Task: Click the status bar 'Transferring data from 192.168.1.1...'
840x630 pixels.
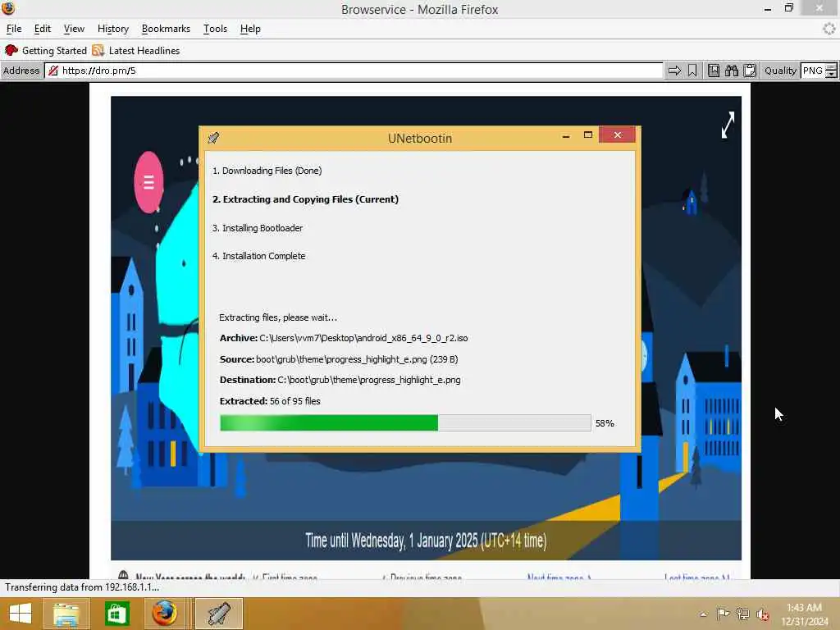Action: [x=82, y=587]
